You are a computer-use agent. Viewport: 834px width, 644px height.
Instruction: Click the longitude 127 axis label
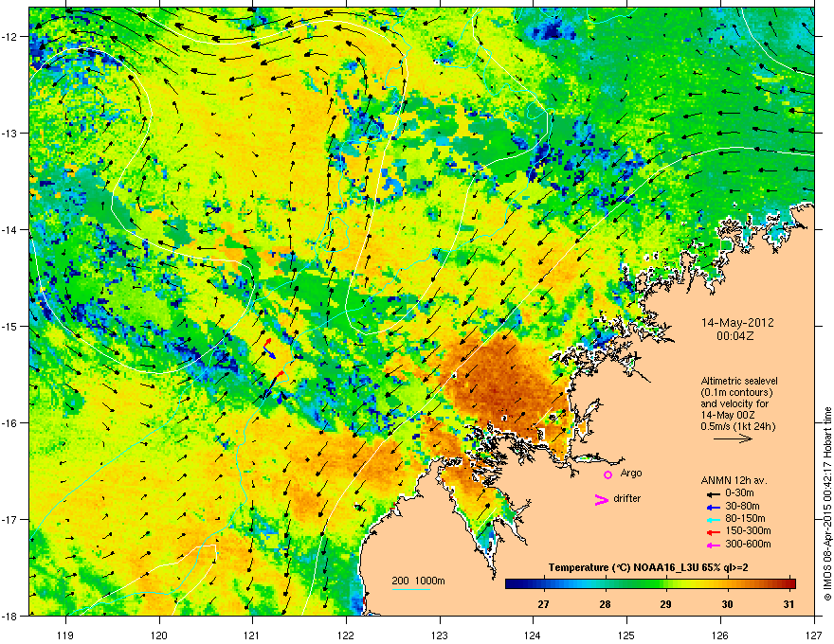[814, 635]
